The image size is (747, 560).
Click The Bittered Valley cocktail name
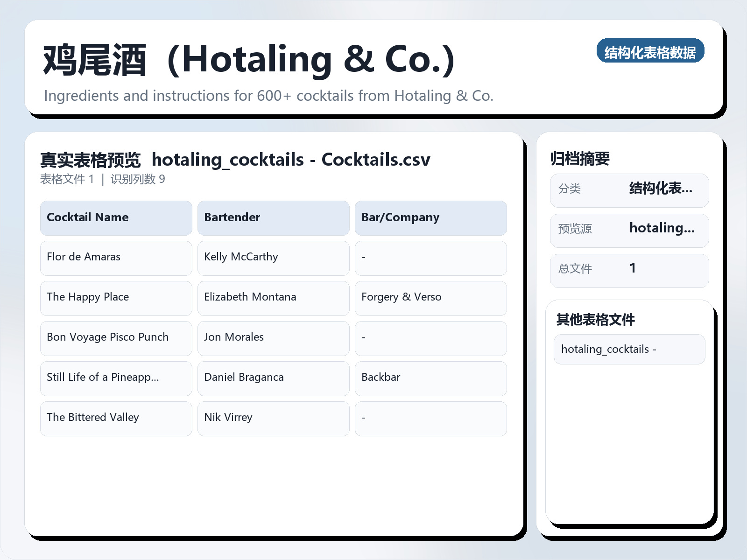(x=115, y=418)
